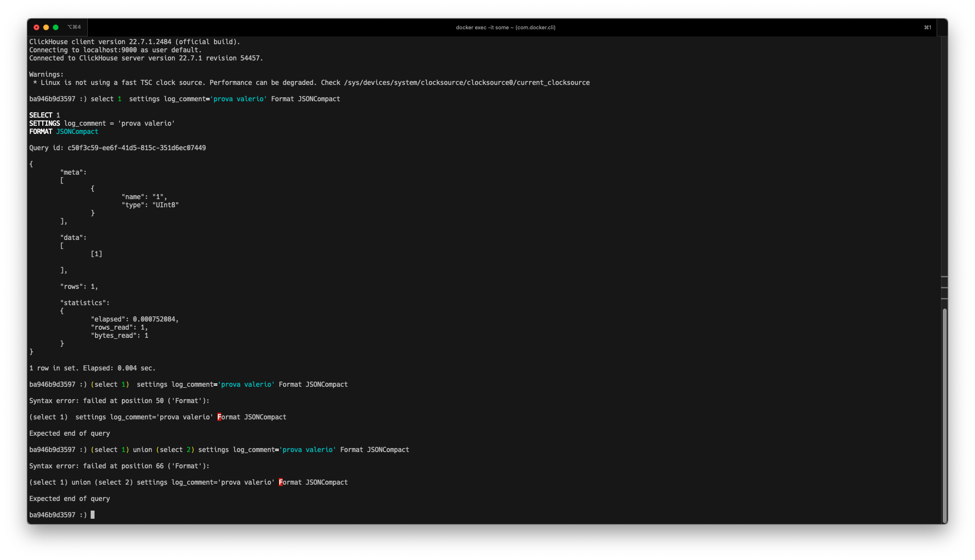Click localhost:9000 in connecting message
975x560 pixels.
click(x=109, y=50)
